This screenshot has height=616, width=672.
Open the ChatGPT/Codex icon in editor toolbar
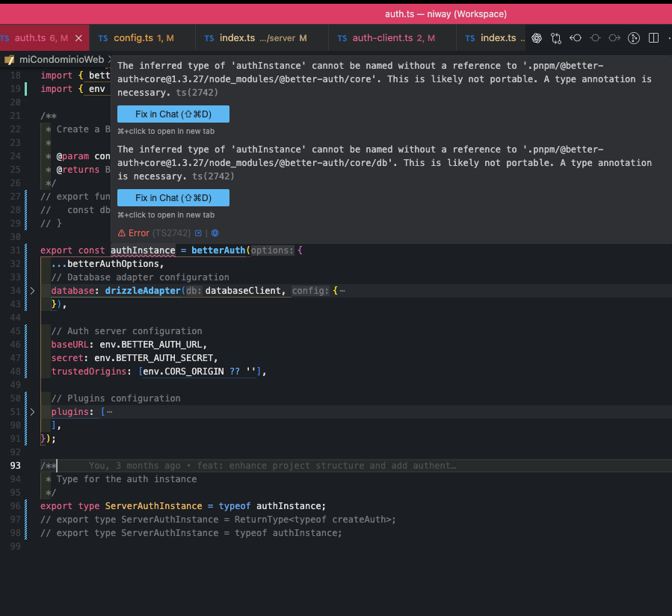[x=537, y=38]
